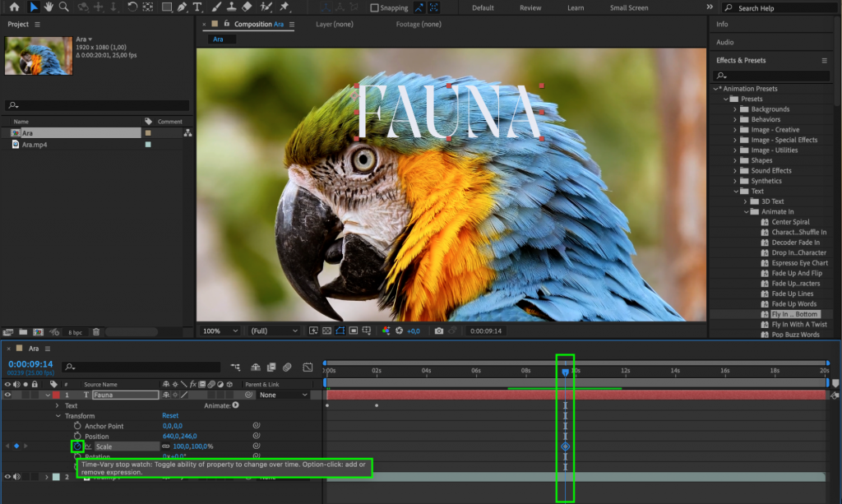Select the Clone Stamp tool
The height and width of the screenshot is (504, 842).
pos(231,7)
